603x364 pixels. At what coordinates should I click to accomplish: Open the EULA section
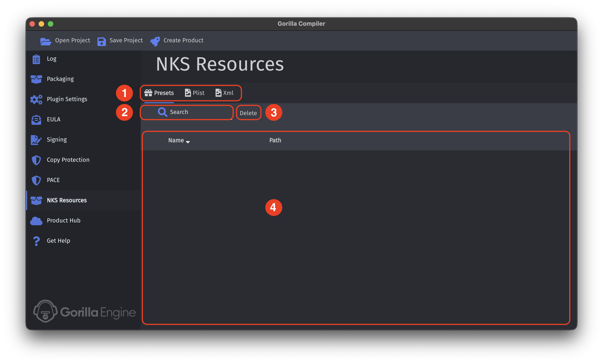[83, 120]
